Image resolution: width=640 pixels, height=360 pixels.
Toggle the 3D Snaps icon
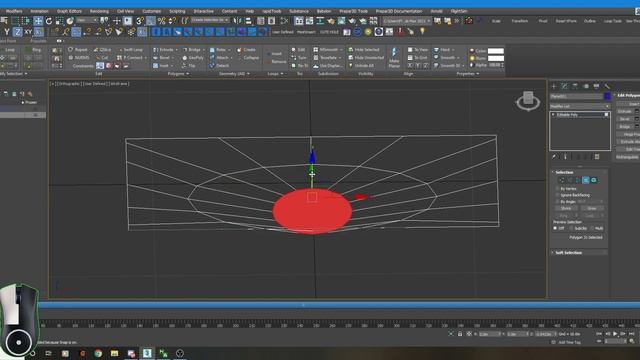click(140, 21)
